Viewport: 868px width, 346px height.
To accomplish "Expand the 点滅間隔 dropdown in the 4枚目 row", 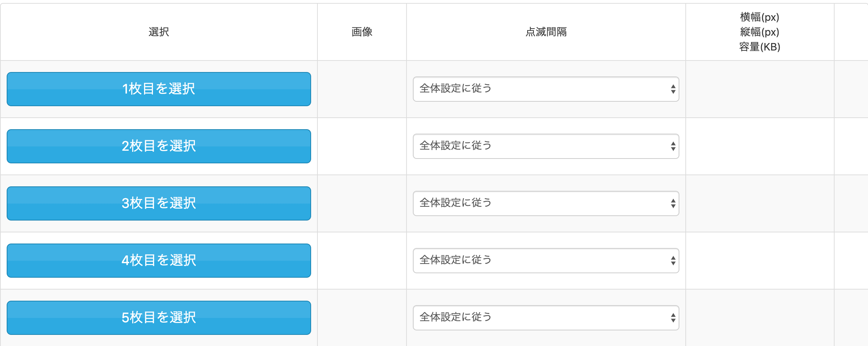I will (x=546, y=261).
